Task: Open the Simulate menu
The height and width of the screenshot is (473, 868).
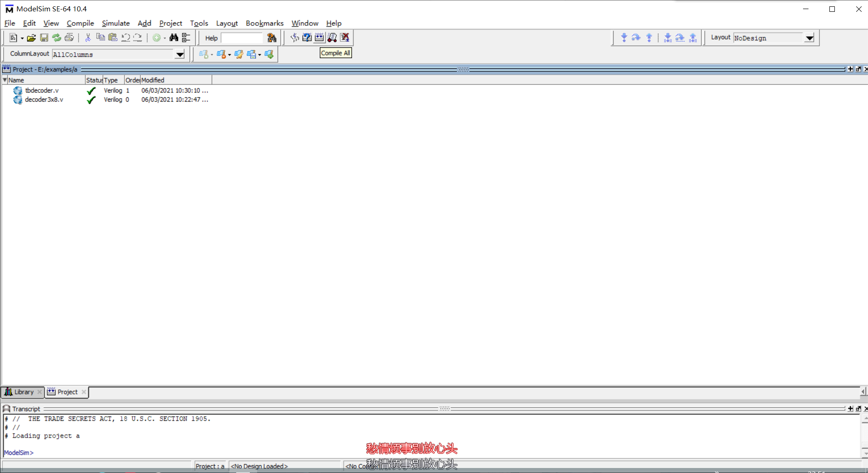Action: [x=115, y=23]
